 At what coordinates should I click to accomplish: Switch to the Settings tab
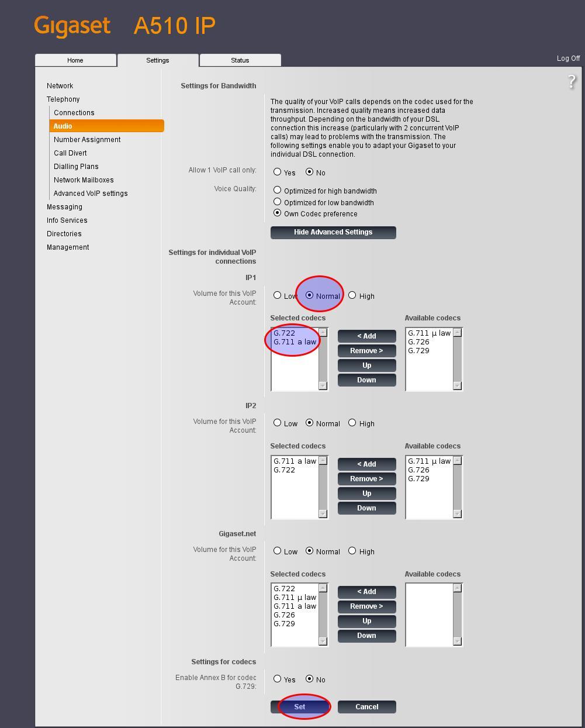point(158,60)
